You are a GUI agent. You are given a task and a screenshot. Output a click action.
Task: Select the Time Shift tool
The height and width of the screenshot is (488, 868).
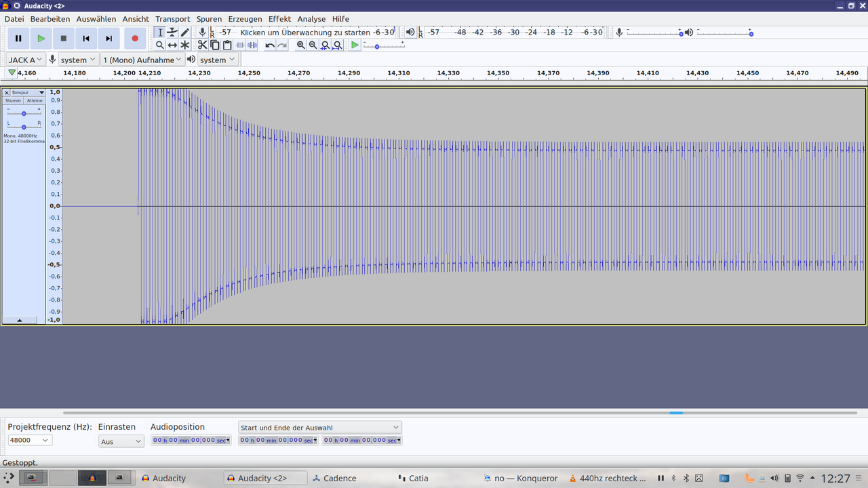(172, 45)
